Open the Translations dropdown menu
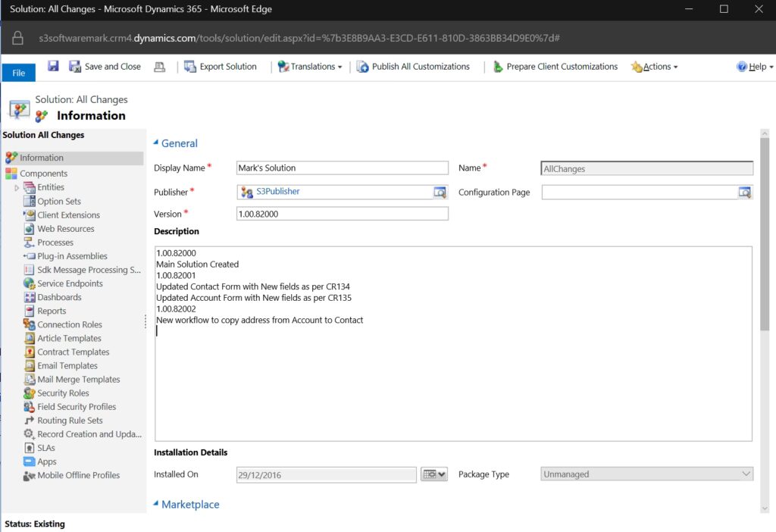776x532 pixels. coord(310,67)
